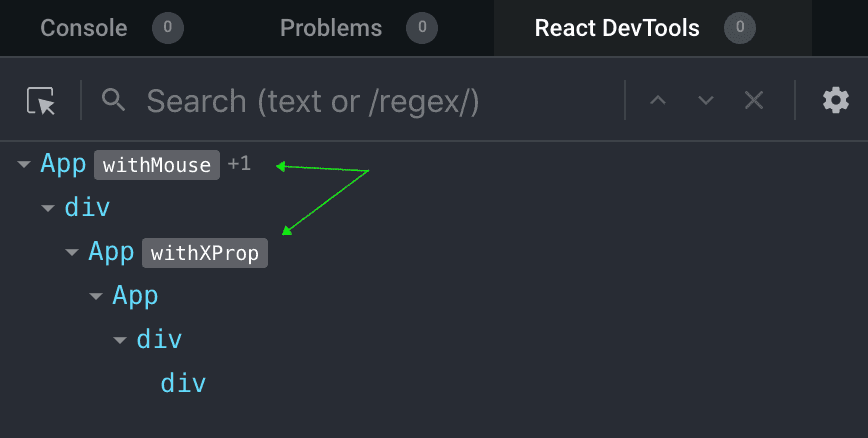Click the withMouse HOC badge

click(157, 165)
